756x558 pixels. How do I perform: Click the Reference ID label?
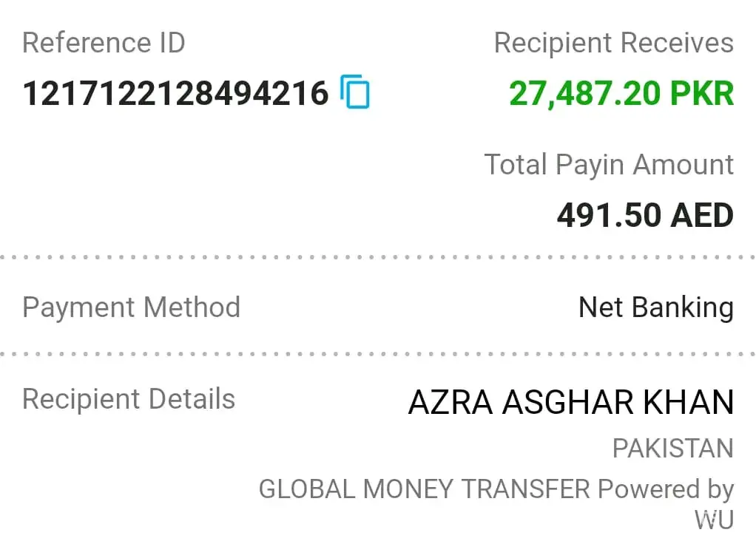(x=104, y=43)
